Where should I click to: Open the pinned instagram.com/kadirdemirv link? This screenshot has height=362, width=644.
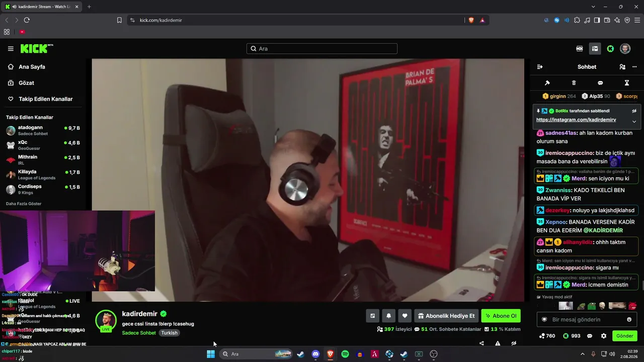[x=576, y=120]
